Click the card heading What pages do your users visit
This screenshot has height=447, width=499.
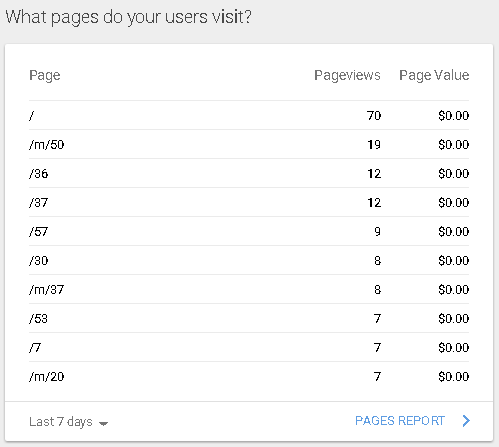pyautogui.click(x=129, y=17)
